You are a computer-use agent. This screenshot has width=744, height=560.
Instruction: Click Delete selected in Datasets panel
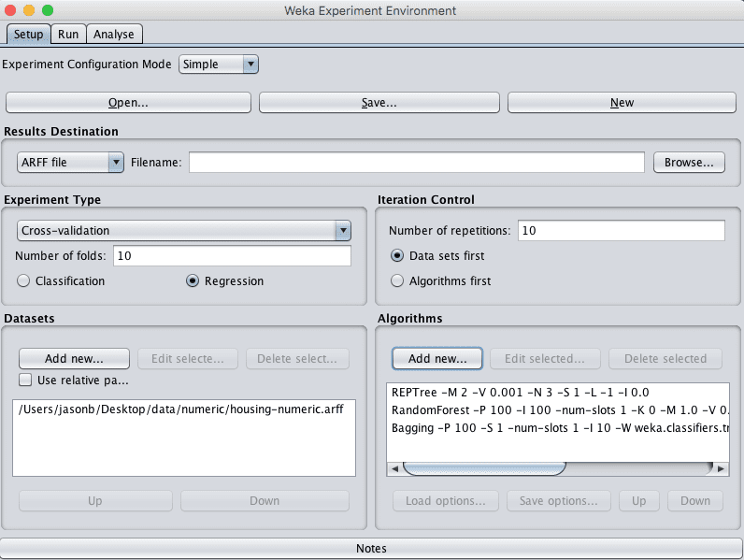pyautogui.click(x=297, y=359)
